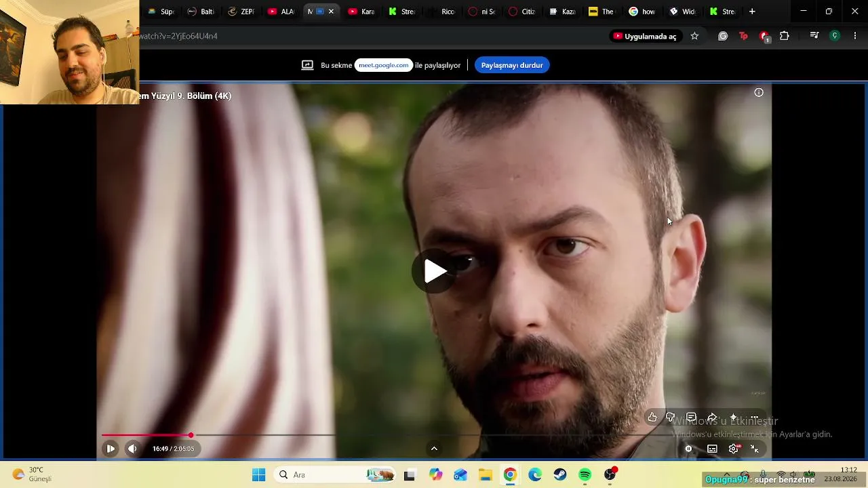Open OBS Studio from the taskbar
Viewport: 868px width, 488px height.
610,474
